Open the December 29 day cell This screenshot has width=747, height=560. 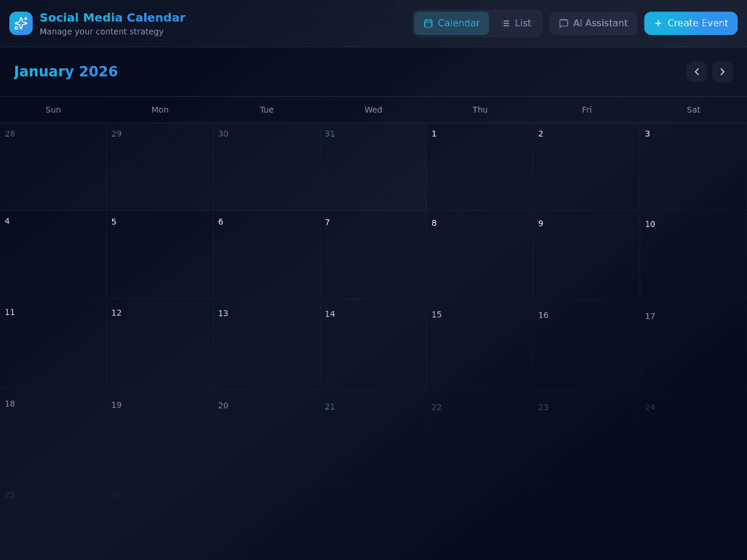tap(160, 167)
